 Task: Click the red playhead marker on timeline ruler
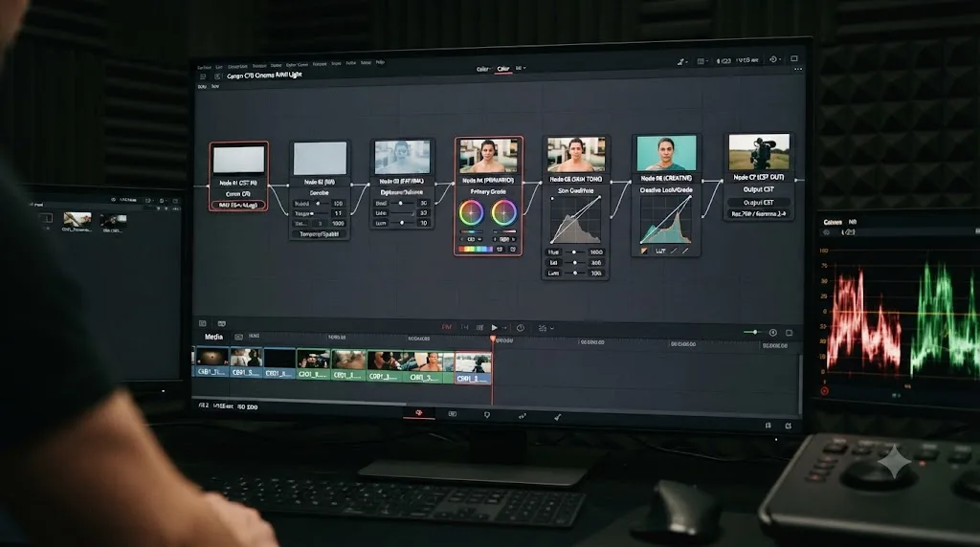pos(493,339)
